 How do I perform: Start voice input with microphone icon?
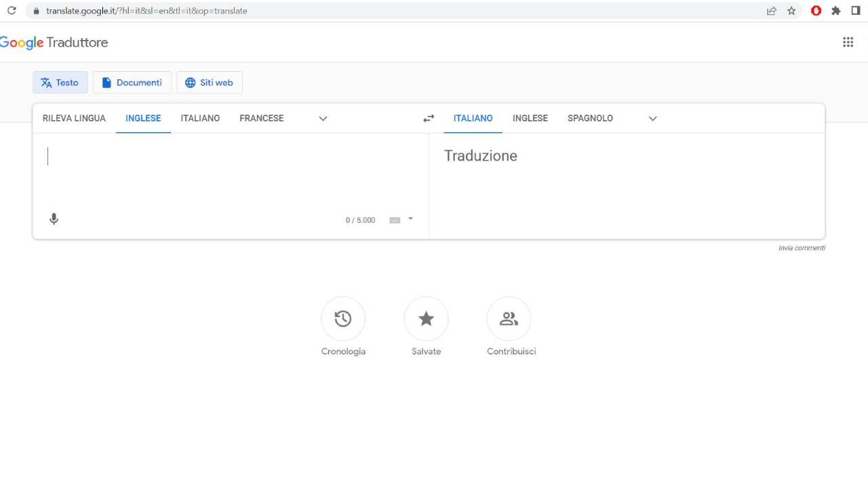(54, 219)
